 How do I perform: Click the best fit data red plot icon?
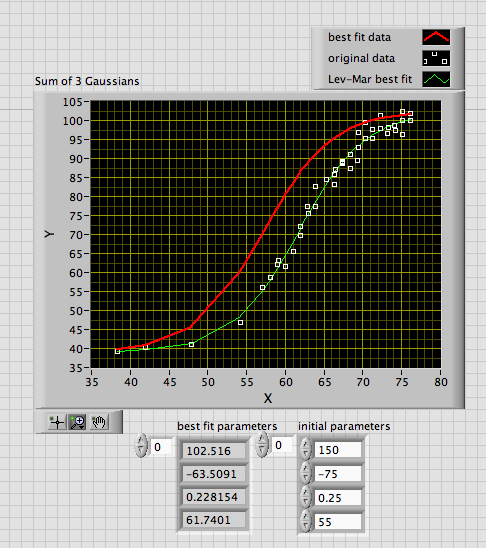point(436,37)
